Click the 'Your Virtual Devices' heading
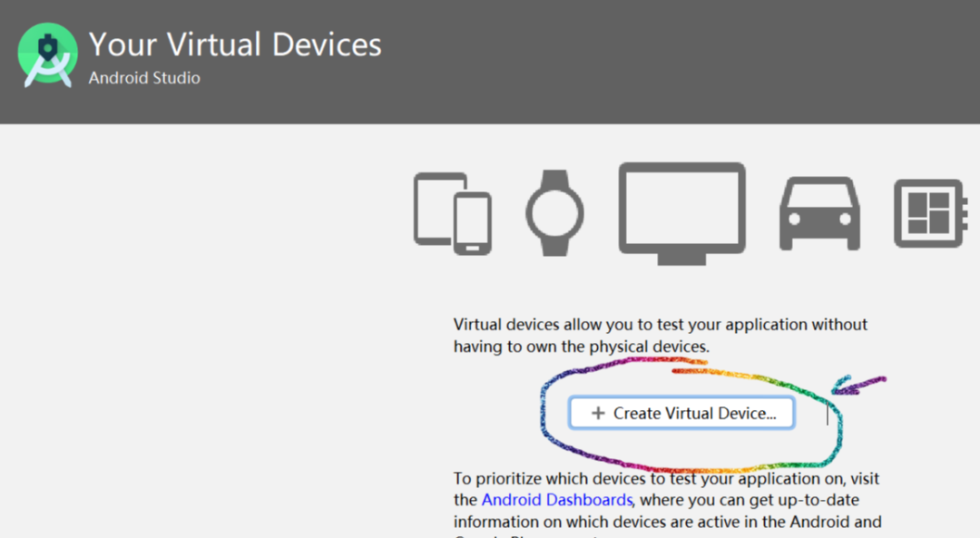The width and height of the screenshot is (980, 538). click(x=235, y=44)
